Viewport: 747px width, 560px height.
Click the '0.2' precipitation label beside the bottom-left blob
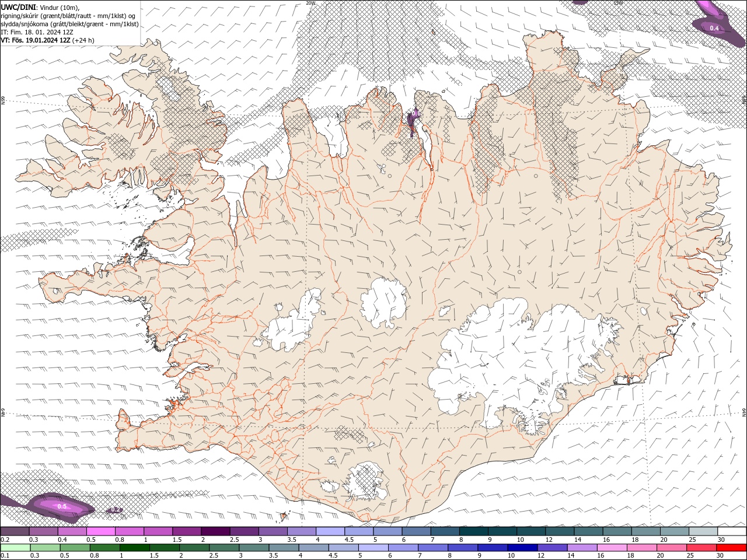(116, 510)
